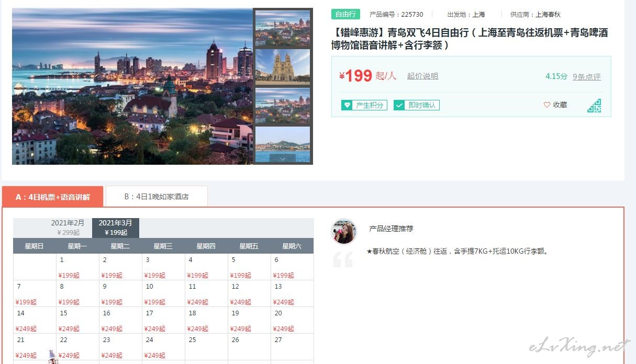Select March 10 on the calendar
Screen dimensions: 636x364
point(163,293)
